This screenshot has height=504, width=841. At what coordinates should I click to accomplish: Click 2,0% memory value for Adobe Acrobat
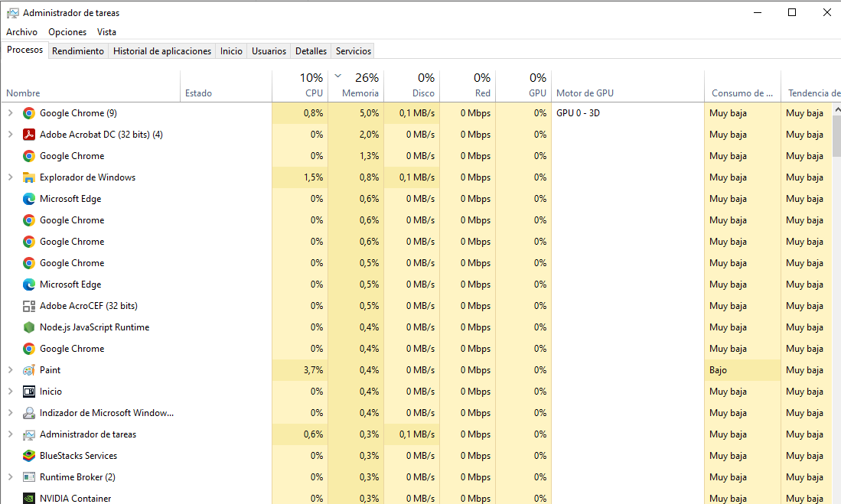pyautogui.click(x=369, y=135)
